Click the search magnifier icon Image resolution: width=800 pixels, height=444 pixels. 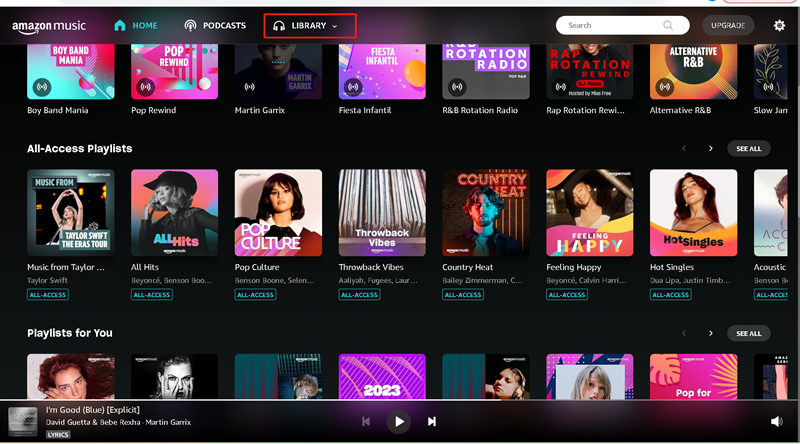pos(667,26)
